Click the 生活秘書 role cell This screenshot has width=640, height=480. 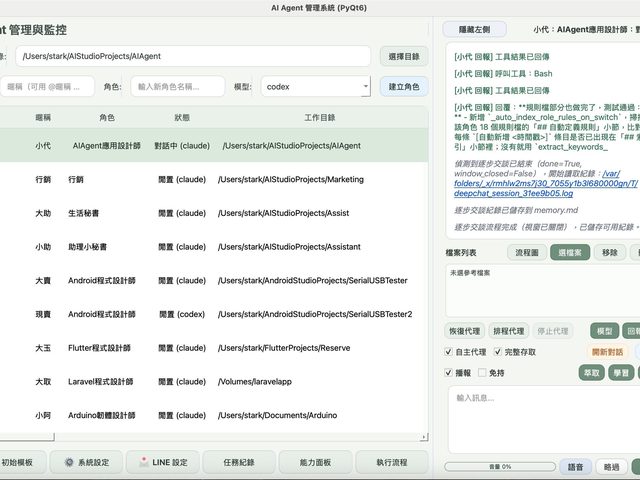(x=83, y=213)
